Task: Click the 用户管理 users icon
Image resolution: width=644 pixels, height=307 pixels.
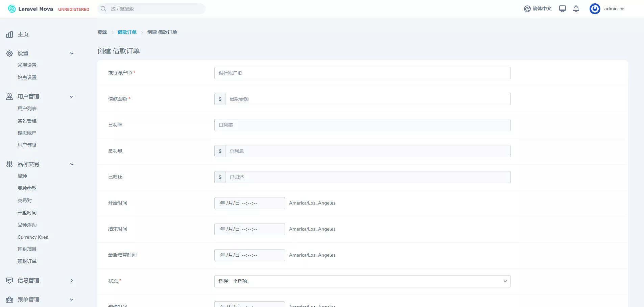Action: 9,97
